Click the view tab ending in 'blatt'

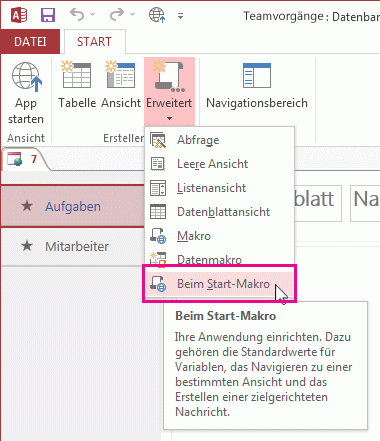coord(318,203)
